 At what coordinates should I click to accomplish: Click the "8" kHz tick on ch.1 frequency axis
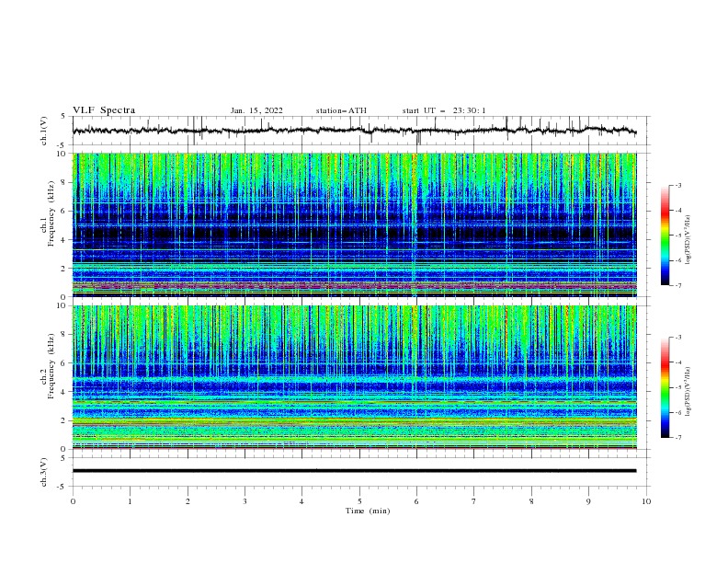[64, 182]
